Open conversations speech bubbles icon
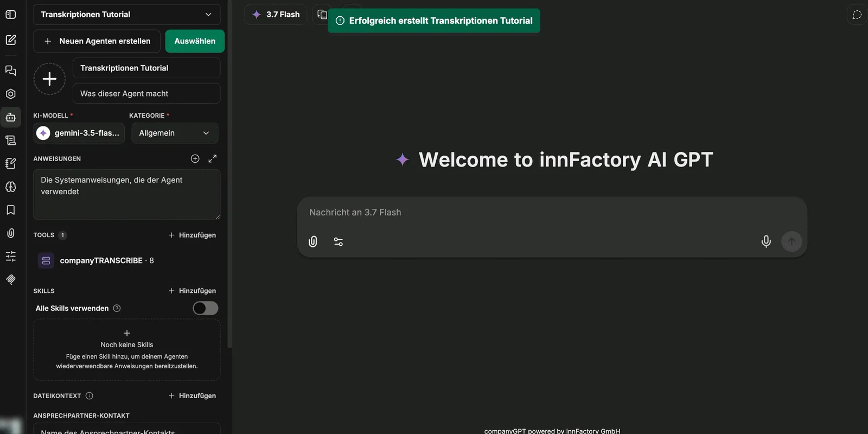 click(x=11, y=71)
